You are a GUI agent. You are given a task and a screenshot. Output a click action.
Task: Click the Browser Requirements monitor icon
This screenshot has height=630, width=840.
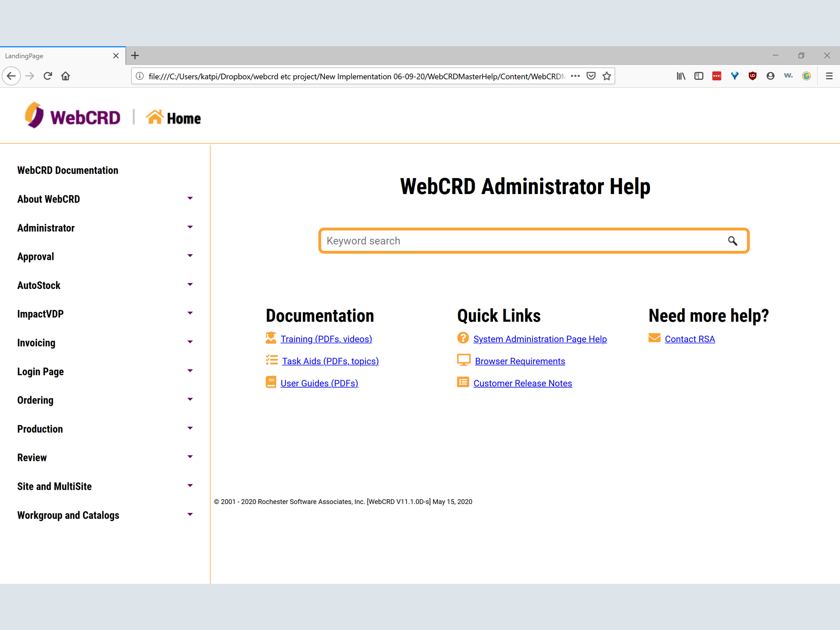pyautogui.click(x=464, y=360)
